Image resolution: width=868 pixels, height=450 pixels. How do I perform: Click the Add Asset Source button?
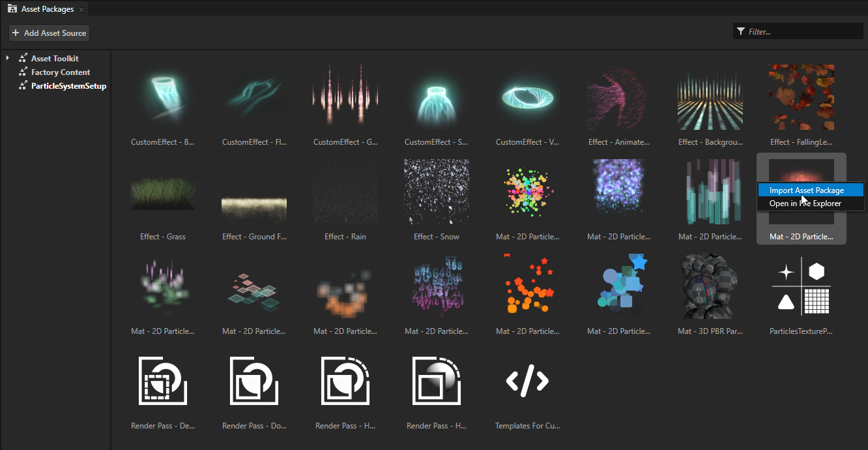click(49, 33)
